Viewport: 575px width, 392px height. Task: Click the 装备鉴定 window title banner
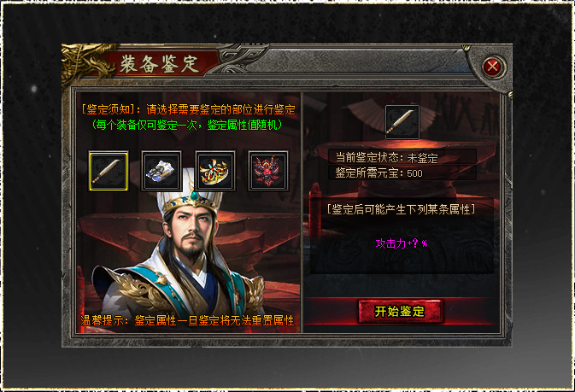tap(159, 64)
